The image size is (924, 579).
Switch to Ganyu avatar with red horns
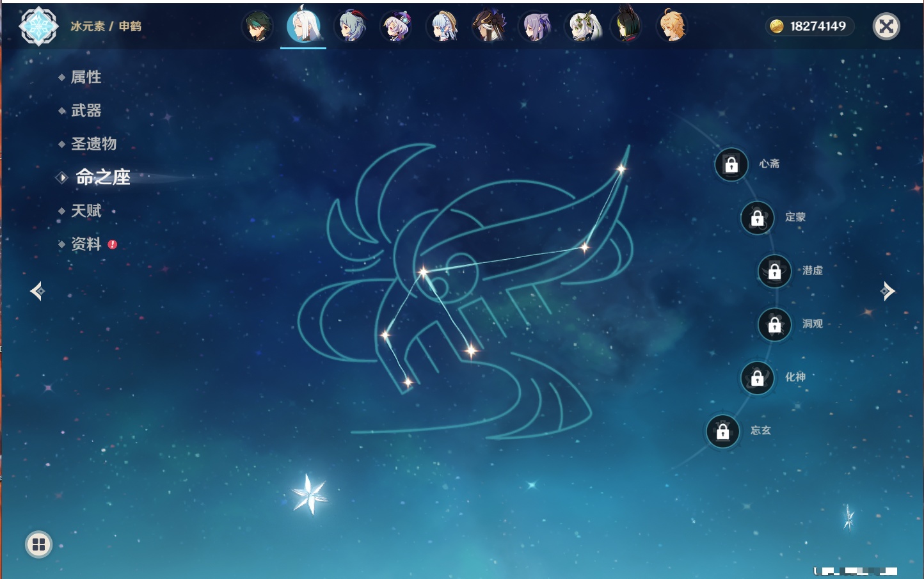[350, 26]
